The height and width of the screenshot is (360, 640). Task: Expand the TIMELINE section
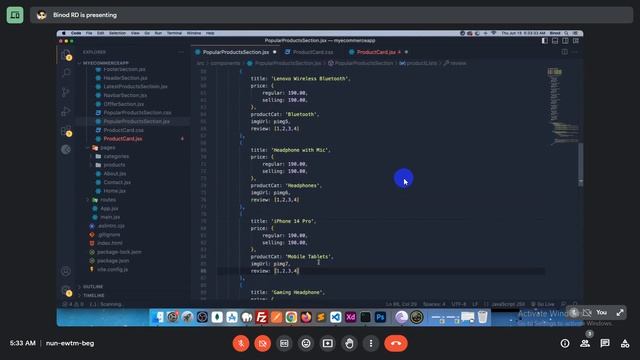(93, 295)
